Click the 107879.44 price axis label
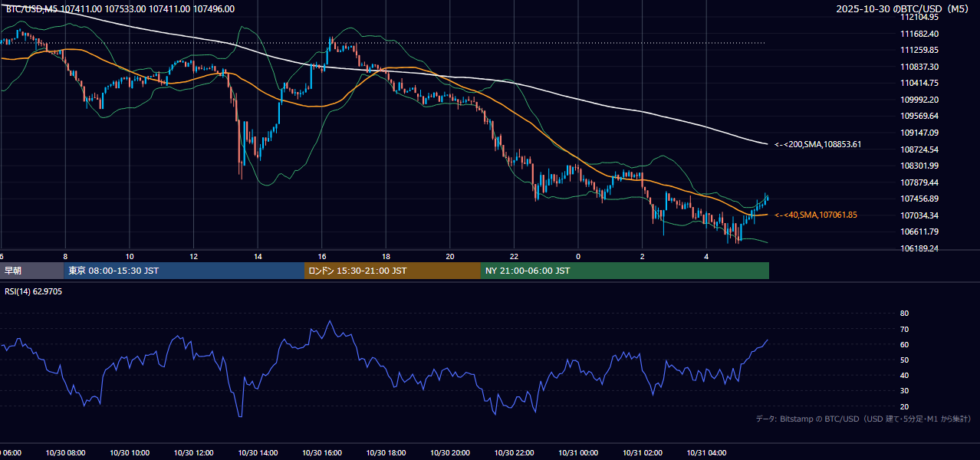Screen dimensions: 980x460 tap(919, 182)
